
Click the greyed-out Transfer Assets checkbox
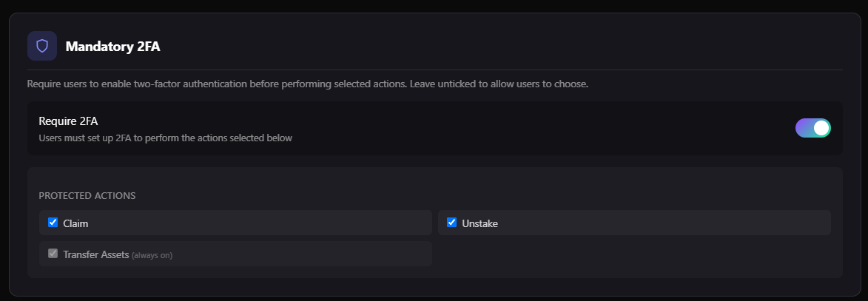tap(53, 253)
